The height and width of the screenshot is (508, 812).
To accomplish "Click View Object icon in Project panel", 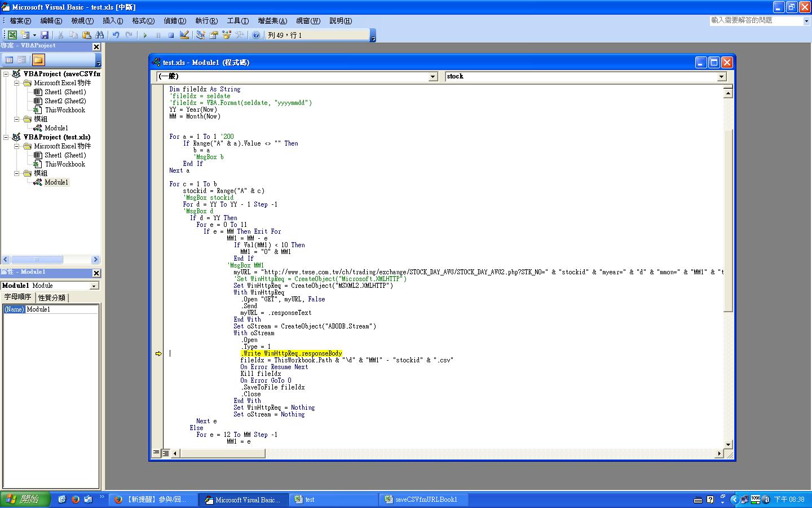I will click(21, 59).
